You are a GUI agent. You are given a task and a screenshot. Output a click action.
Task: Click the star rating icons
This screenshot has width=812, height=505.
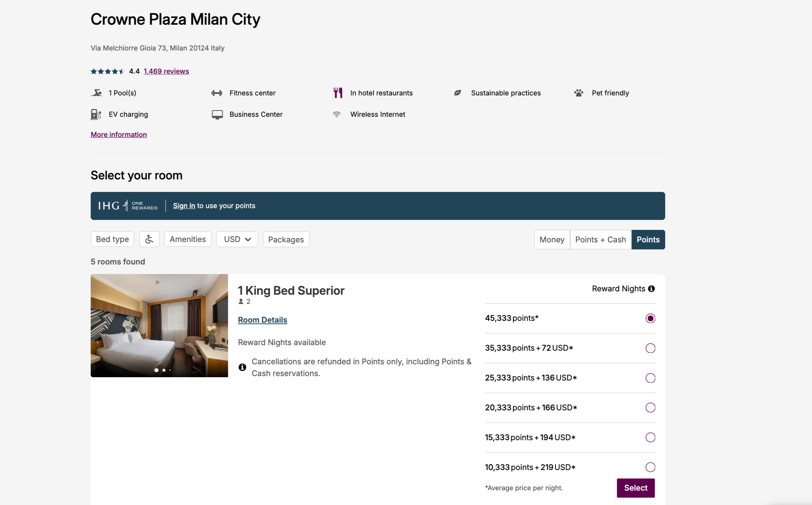(x=108, y=71)
